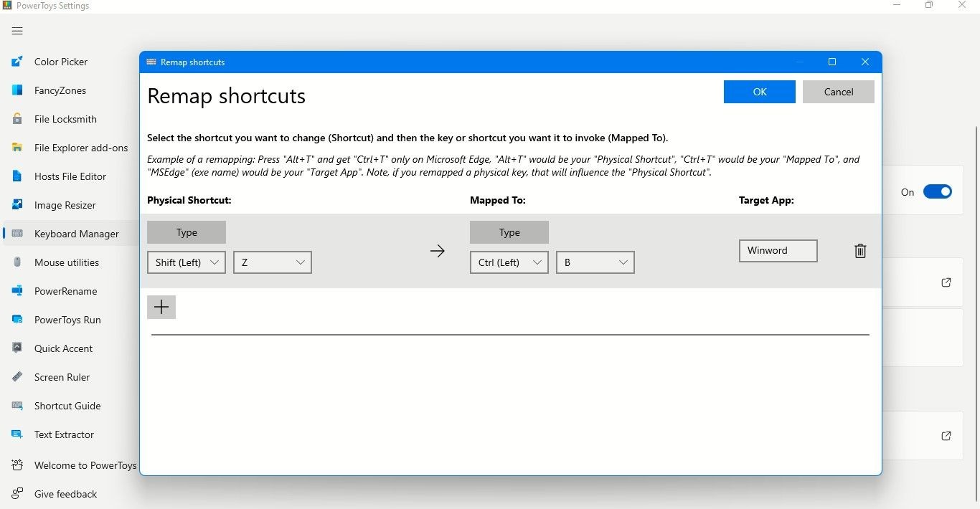Viewport: 980px width, 509px height.
Task: Open Keyboard Manager settings page
Action: [77, 234]
